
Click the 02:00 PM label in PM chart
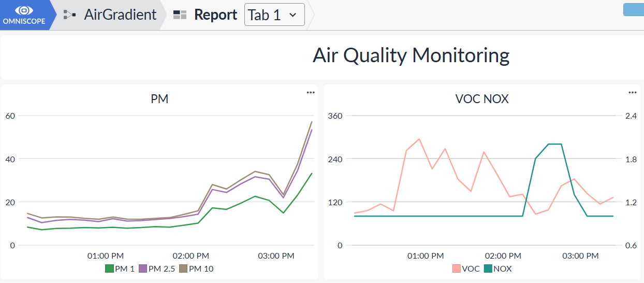point(191,256)
